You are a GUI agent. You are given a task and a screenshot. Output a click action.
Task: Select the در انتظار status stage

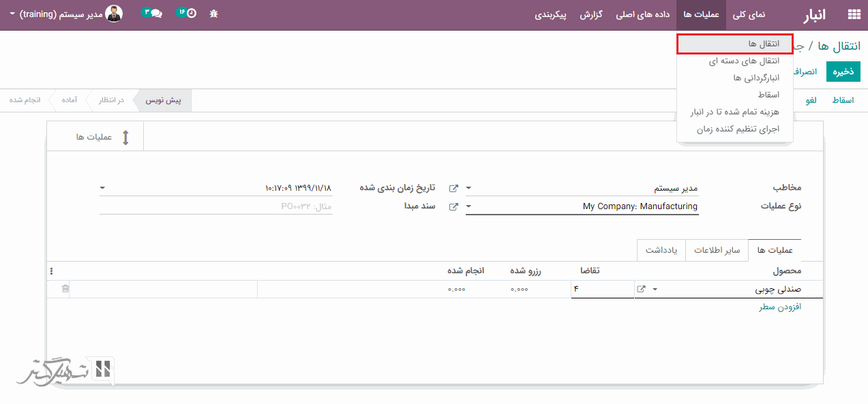[x=111, y=101]
